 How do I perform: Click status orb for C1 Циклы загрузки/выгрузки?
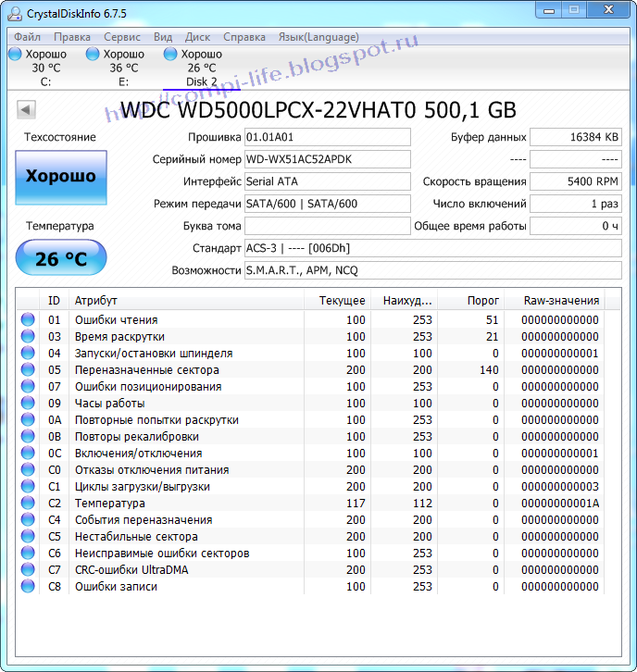pos(28,487)
